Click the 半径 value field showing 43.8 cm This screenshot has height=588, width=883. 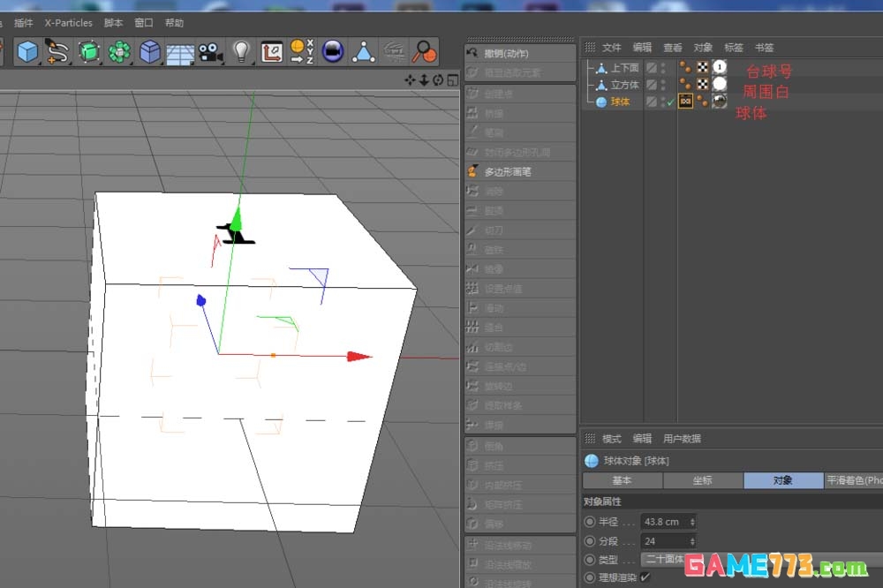[660, 521]
